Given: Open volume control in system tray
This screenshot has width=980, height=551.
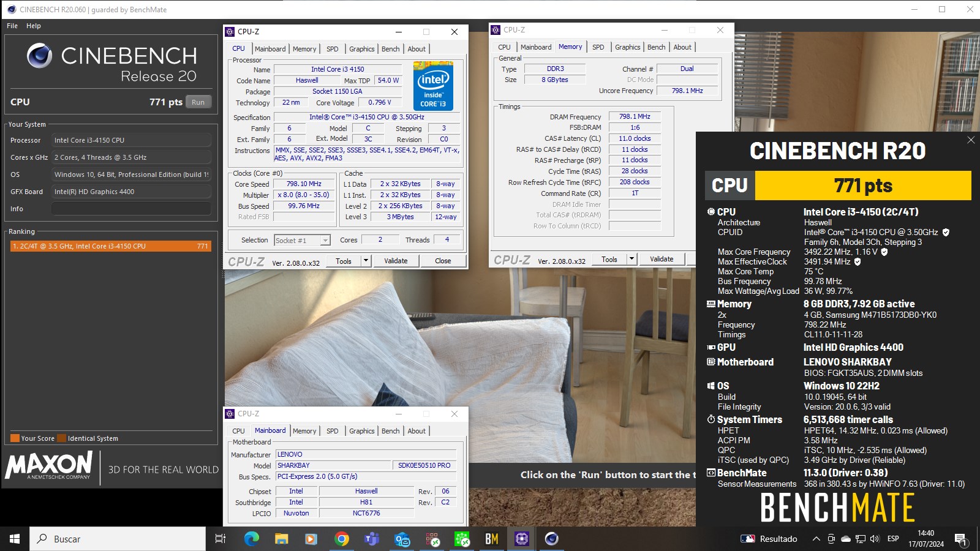Looking at the screenshot, I should pyautogui.click(x=875, y=539).
